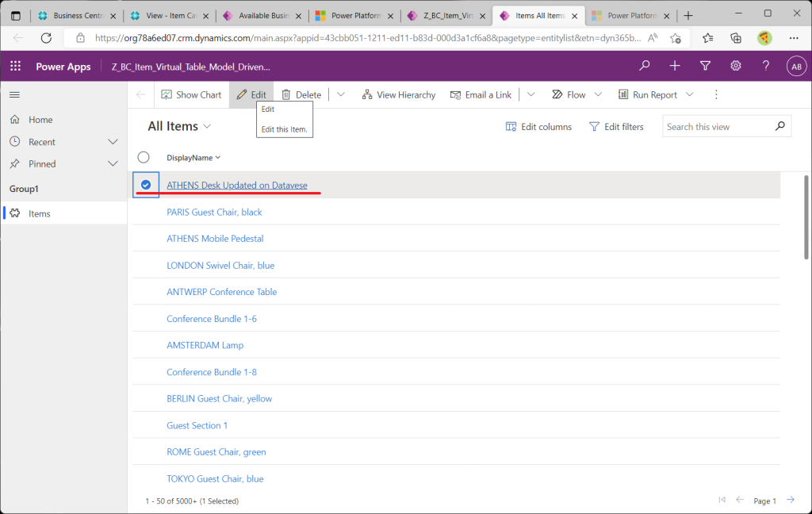Switch to the Business Central browser tab
The image size is (812, 514).
(x=77, y=16)
